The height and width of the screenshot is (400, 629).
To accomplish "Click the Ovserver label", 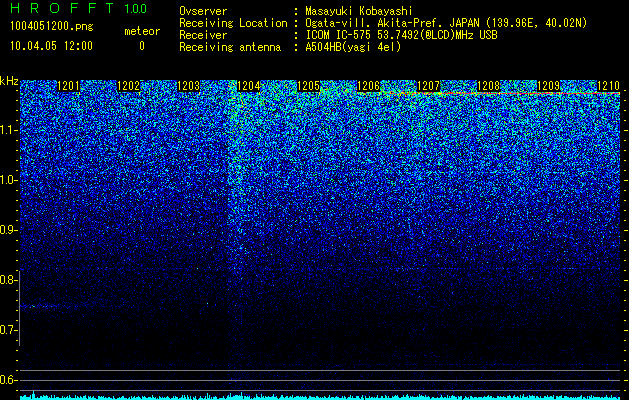I will click(x=203, y=11).
